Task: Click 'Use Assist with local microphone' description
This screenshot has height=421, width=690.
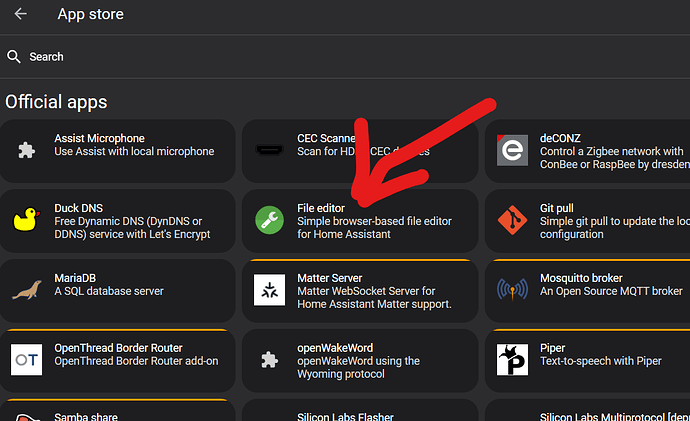Action: pyautogui.click(x=134, y=151)
